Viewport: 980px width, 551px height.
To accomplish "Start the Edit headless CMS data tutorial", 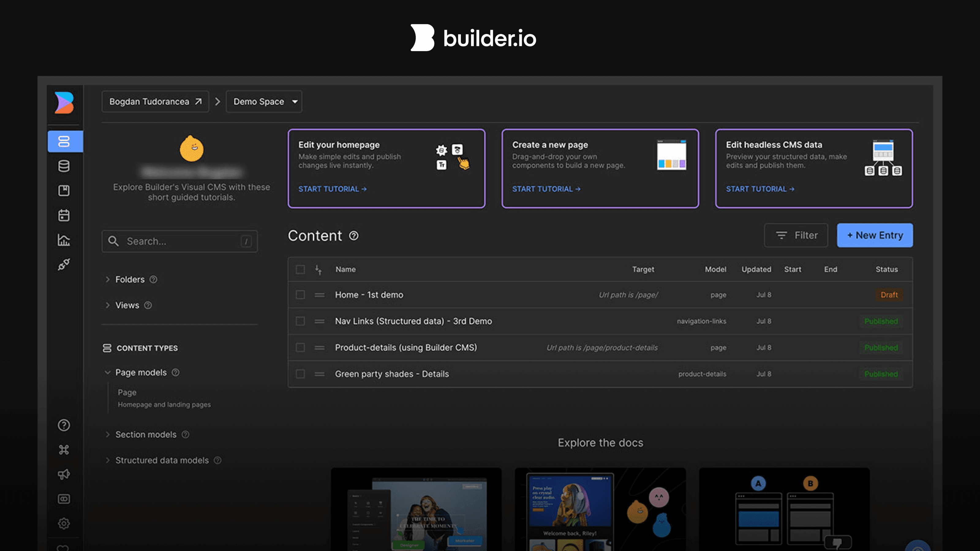I will pyautogui.click(x=760, y=189).
